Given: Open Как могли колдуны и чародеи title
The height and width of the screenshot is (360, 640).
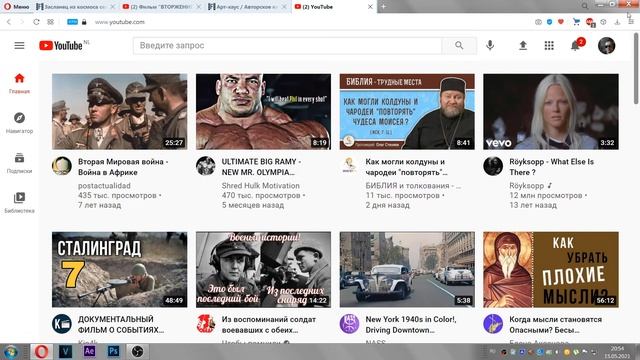Looking at the screenshot, I should [406, 167].
